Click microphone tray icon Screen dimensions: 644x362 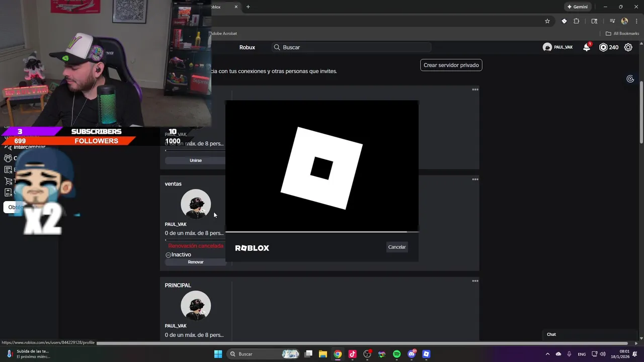pyautogui.click(x=569, y=354)
